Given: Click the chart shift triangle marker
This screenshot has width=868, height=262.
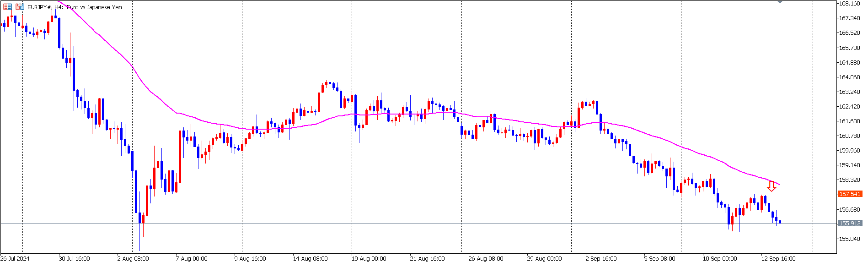Looking at the screenshot, I should (x=780, y=2).
